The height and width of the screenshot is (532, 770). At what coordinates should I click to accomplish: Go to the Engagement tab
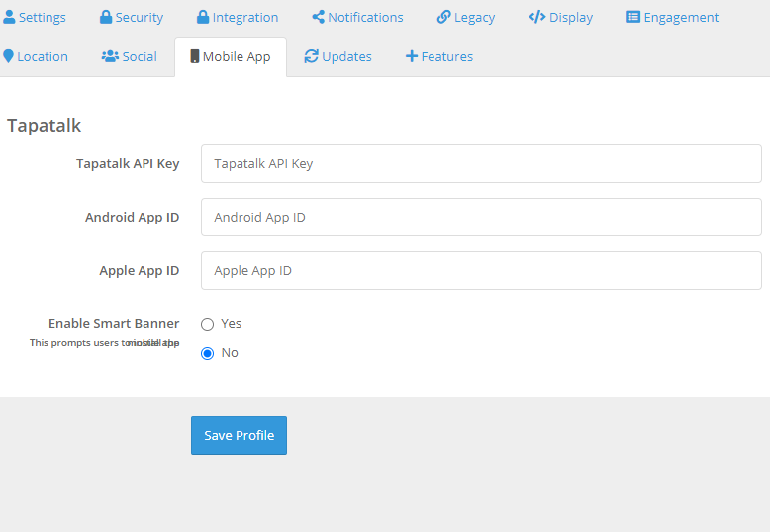673,17
